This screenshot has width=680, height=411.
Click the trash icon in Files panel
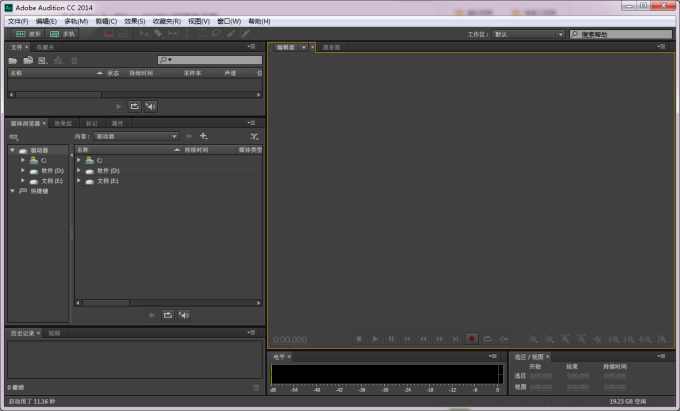tap(74, 61)
